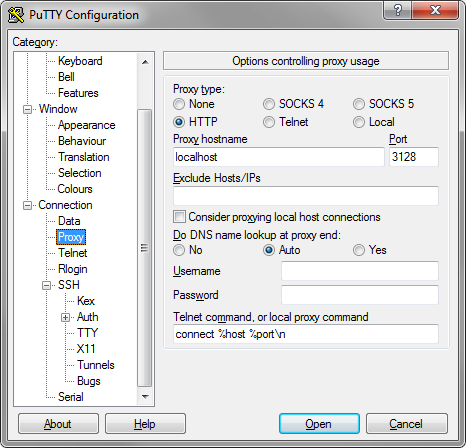Viewport: 466px width, 448px height.
Task: Choose Yes for DNS lookup at proxy end
Action: pos(359,250)
